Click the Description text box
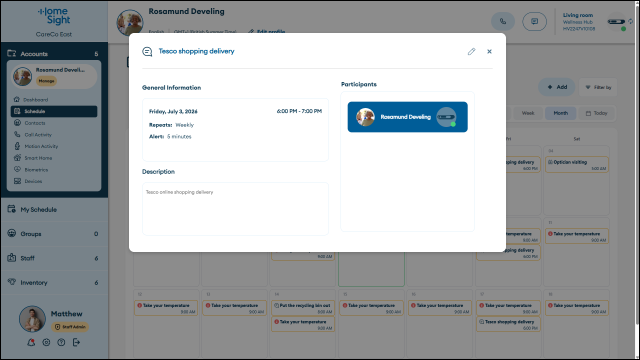Image resolution: width=640 pixels, height=360 pixels. click(x=235, y=209)
